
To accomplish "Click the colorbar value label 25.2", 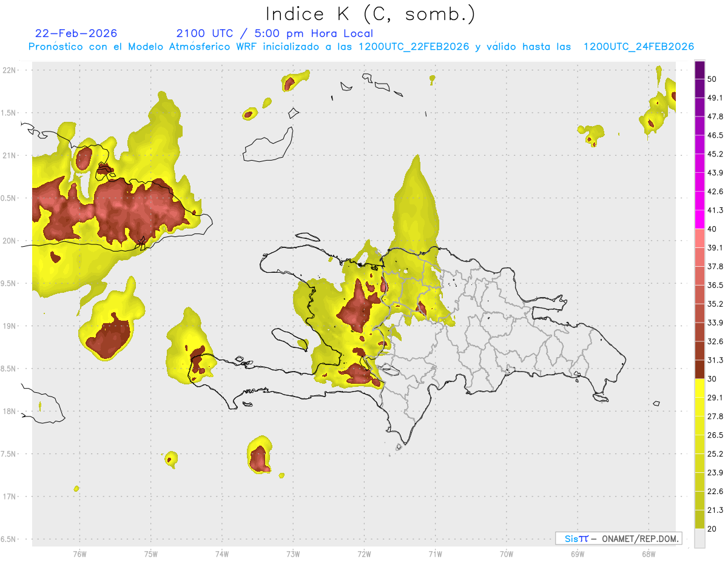I will 715,453.
